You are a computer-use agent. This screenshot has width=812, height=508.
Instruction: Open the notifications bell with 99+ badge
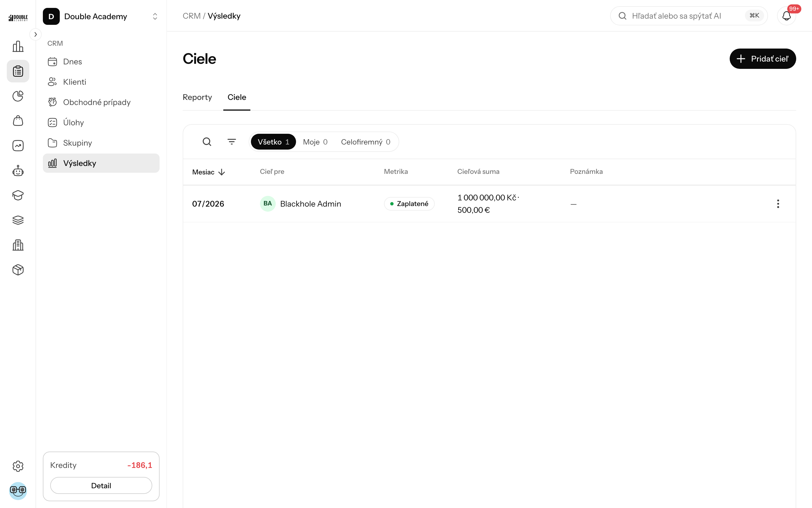point(787,16)
